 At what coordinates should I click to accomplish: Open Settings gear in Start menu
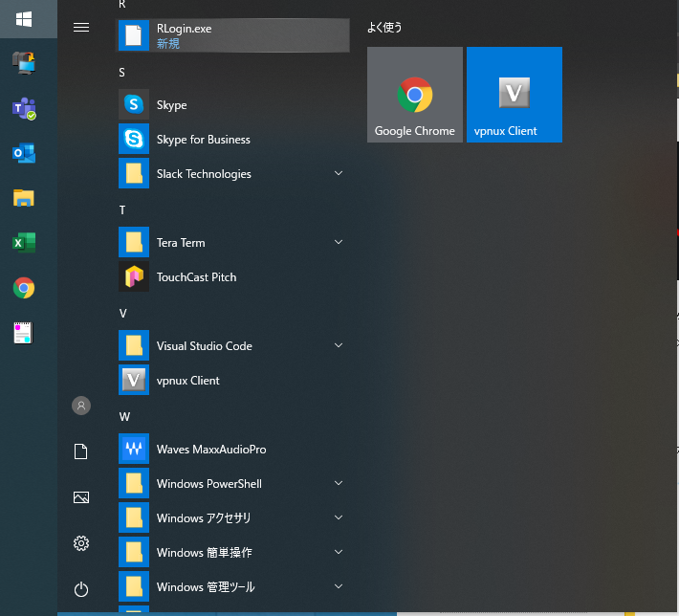[81, 543]
